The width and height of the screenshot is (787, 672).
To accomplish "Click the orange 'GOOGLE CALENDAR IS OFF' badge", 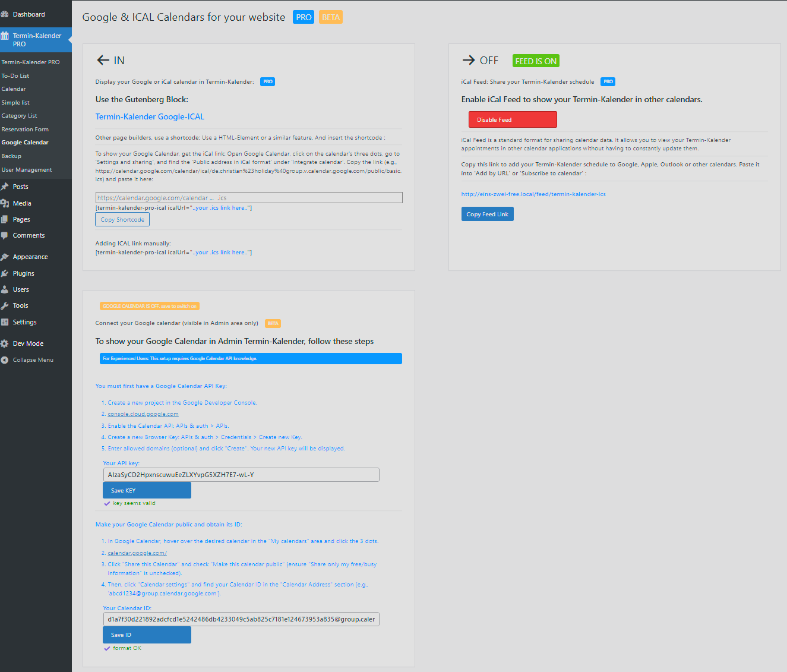I will pos(150,306).
